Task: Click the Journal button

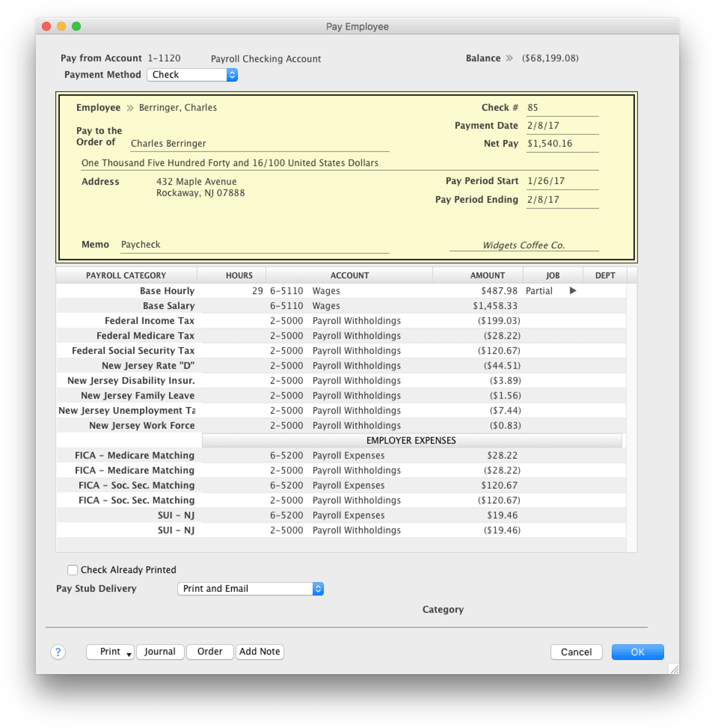Action: tap(160, 652)
